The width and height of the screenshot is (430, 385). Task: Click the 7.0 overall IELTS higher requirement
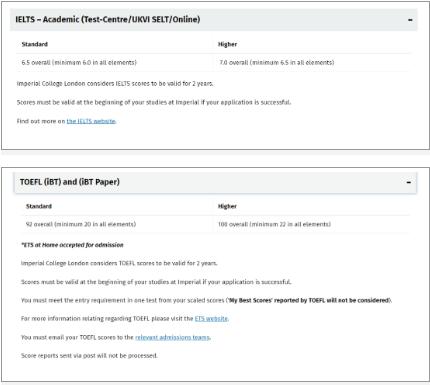coord(276,62)
